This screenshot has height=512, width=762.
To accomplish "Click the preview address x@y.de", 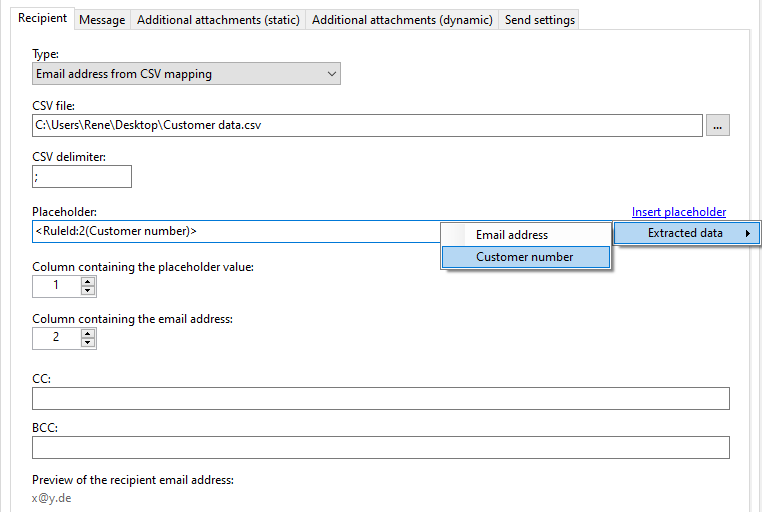I will pyautogui.click(x=52, y=498).
